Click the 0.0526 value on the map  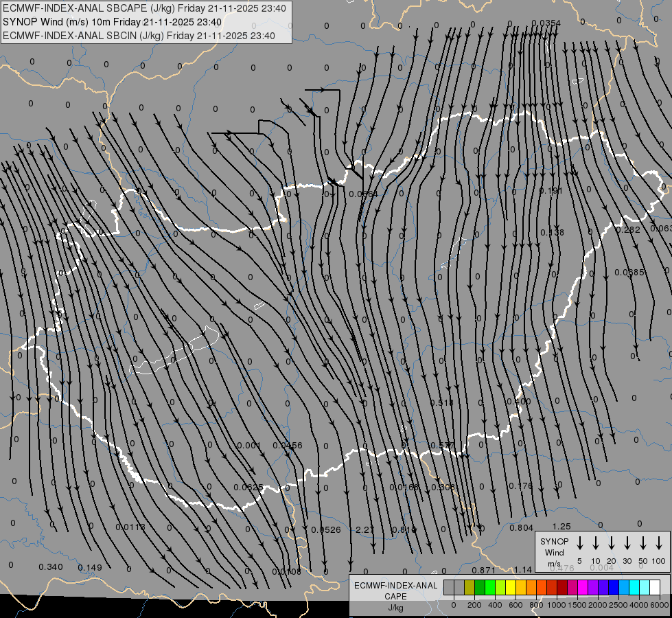click(x=326, y=529)
